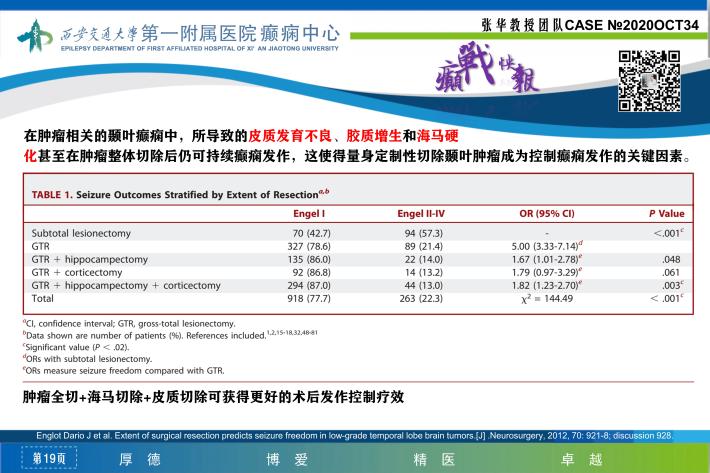Viewport: 710px width, 473px height.
Task: Click cell value '14 (13.2)'
Action: (x=424, y=272)
